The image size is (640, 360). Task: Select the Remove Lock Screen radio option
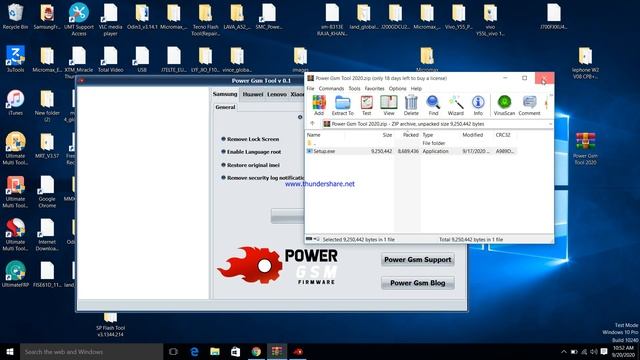pyautogui.click(x=223, y=139)
